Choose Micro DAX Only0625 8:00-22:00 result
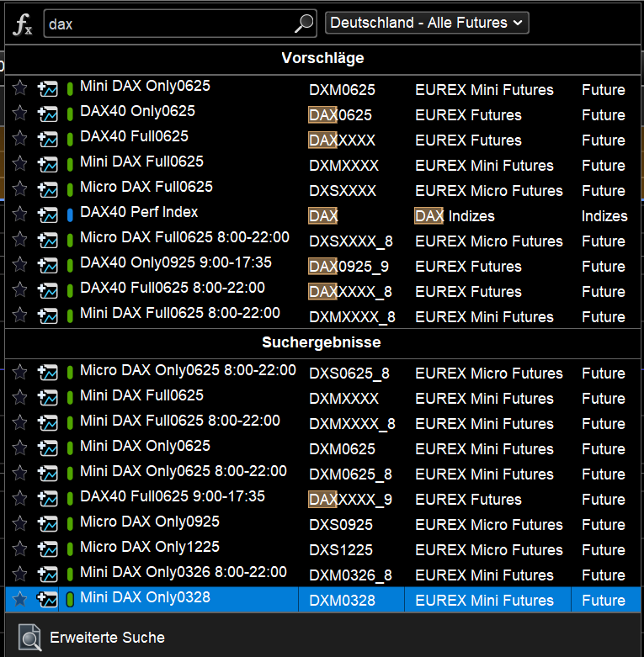 188,370
